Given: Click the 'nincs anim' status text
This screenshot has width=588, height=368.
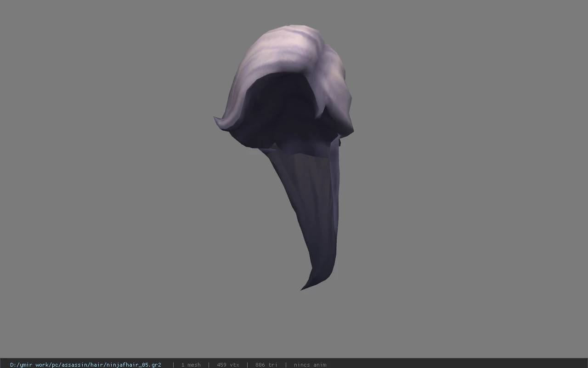Looking at the screenshot, I should [x=310, y=365].
